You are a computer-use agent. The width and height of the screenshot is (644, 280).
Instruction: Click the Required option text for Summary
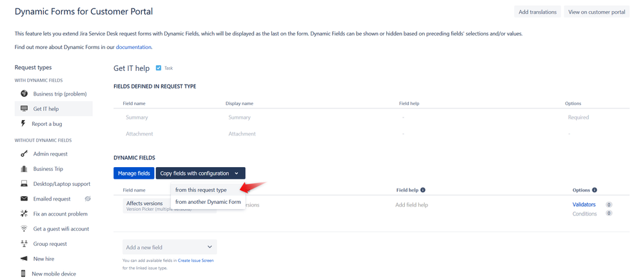coord(578,117)
